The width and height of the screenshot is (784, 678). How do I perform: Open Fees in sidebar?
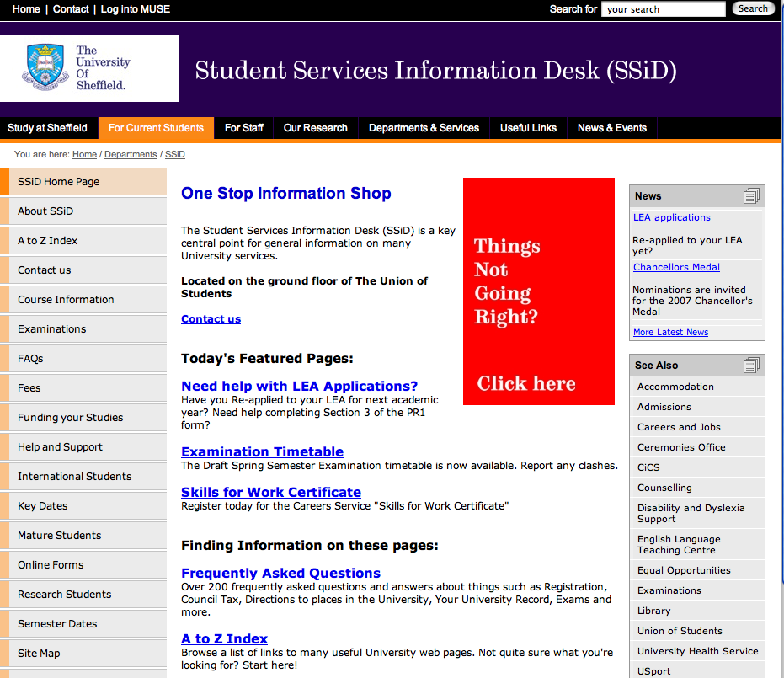coord(83,388)
